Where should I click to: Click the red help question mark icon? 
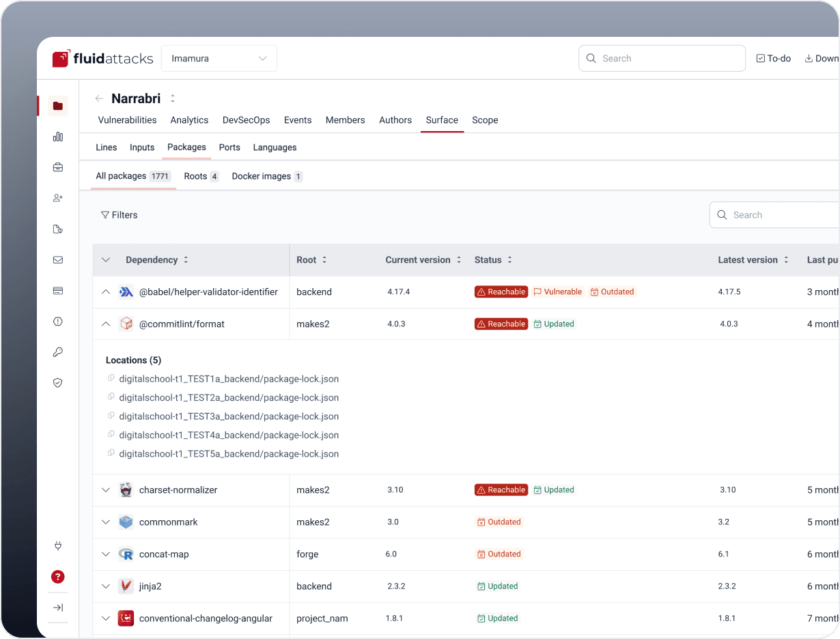(58, 577)
